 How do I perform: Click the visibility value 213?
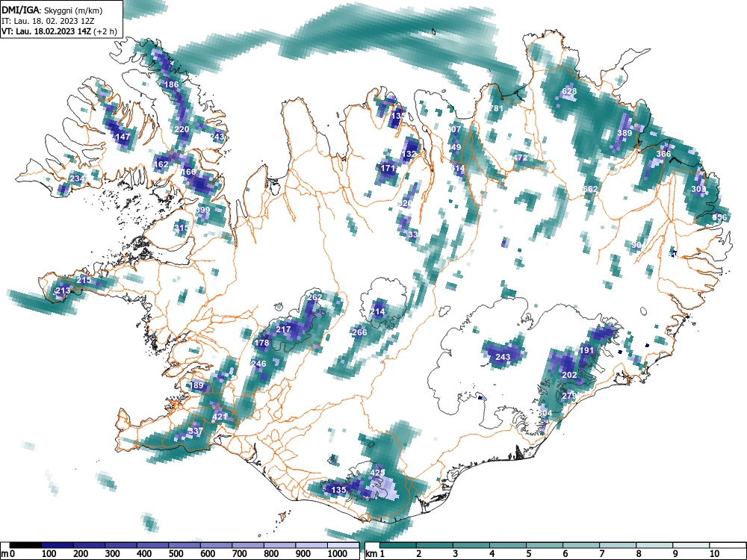coord(63,290)
